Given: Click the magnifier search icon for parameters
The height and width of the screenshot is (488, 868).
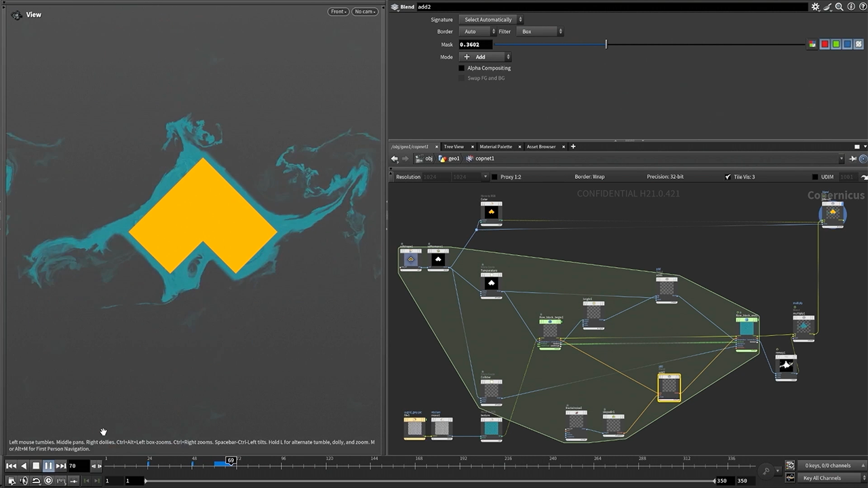Looking at the screenshot, I should [x=839, y=7].
